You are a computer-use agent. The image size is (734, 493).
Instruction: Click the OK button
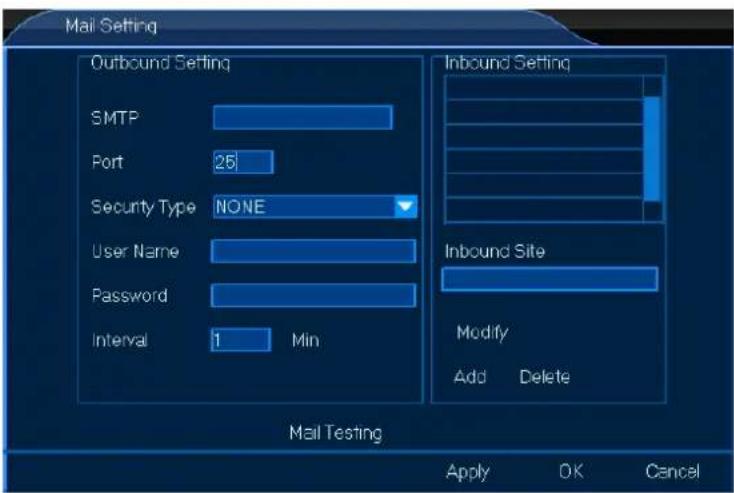click(x=572, y=471)
